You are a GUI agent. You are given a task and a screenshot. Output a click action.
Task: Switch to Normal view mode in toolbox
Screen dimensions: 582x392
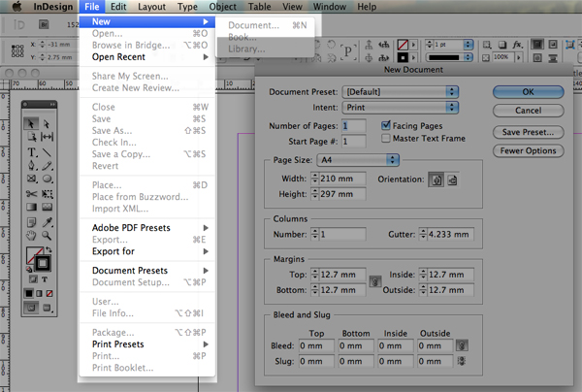pos(31,308)
